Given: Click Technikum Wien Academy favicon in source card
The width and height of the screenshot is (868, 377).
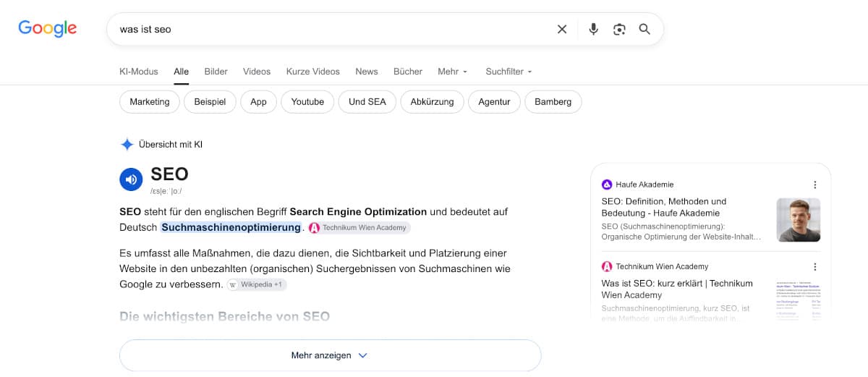Looking at the screenshot, I should [x=607, y=266].
